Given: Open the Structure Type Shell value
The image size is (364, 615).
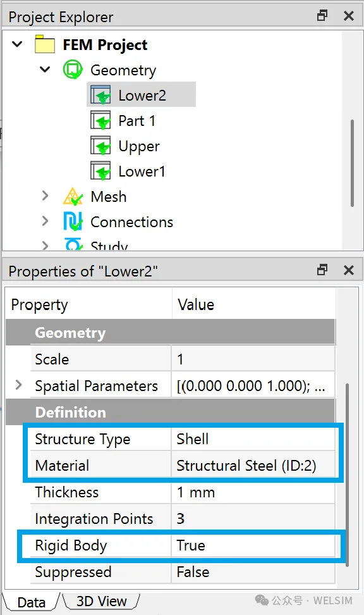Looking at the screenshot, I should pos(253,439).
